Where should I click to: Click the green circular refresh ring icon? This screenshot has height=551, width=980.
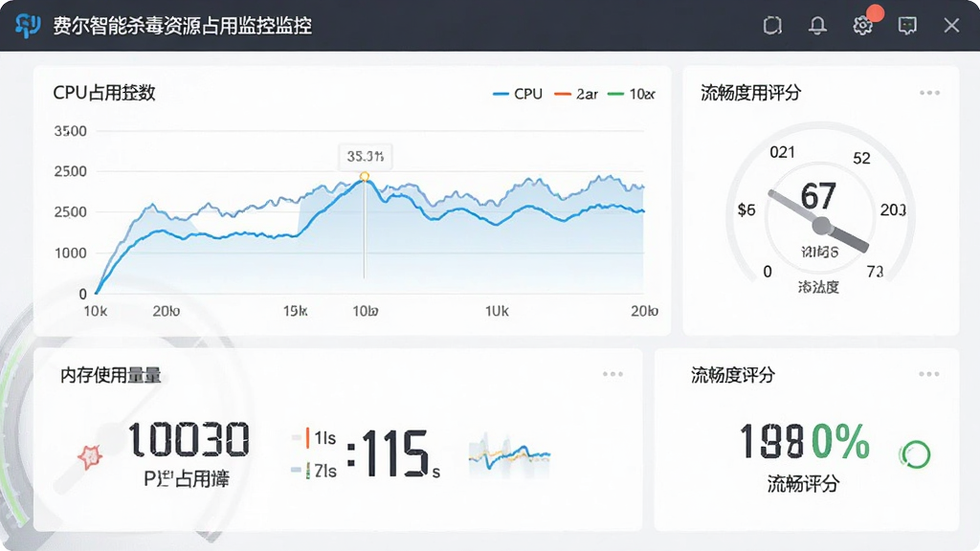[x=915, y=454]
